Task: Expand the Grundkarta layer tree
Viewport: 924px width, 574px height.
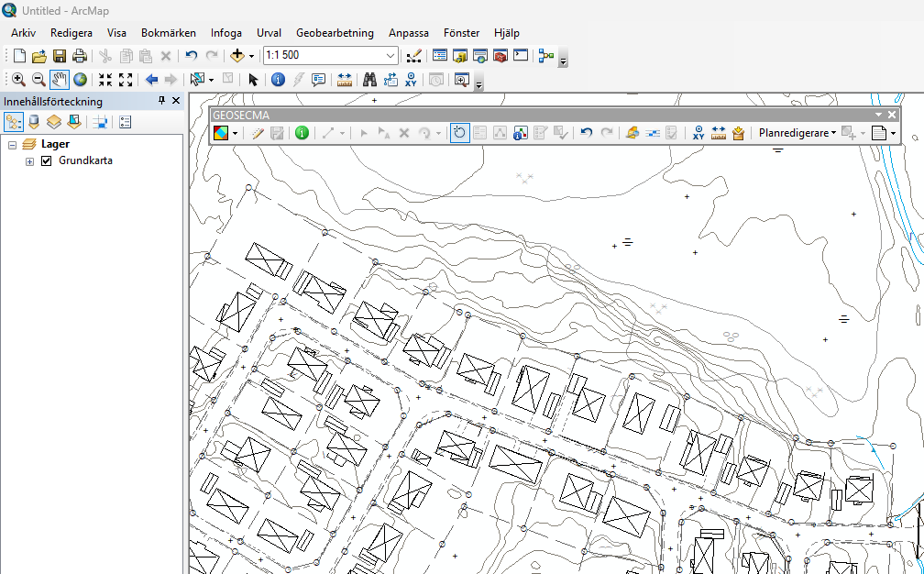Action: (29, 161)
